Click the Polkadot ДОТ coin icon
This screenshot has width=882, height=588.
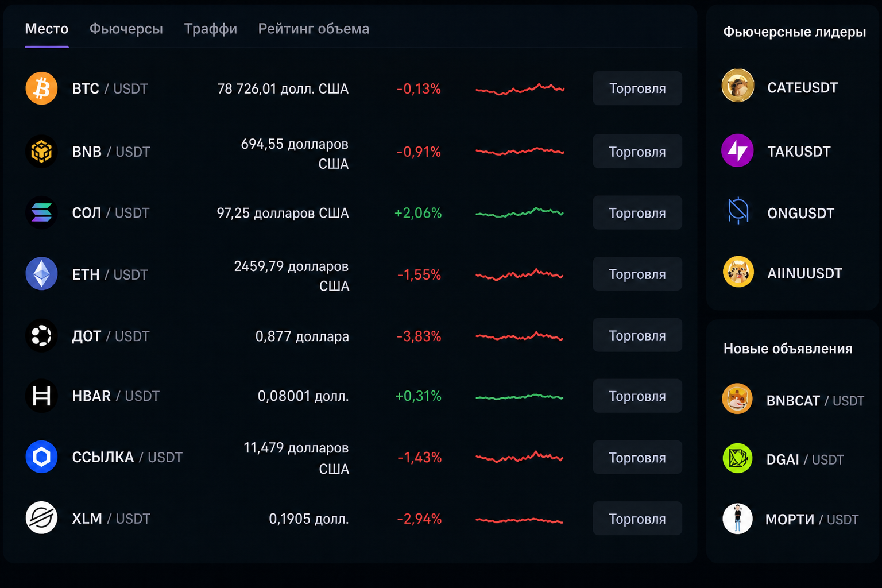tap(41, 335)
